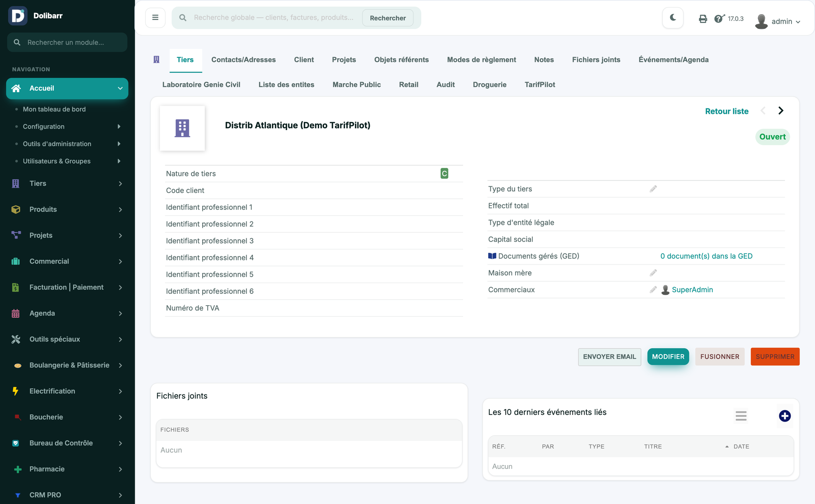Viewport: 815px width, 504px height.
Task: Open the Marche Public tab
Action: (x=356, y=85)
